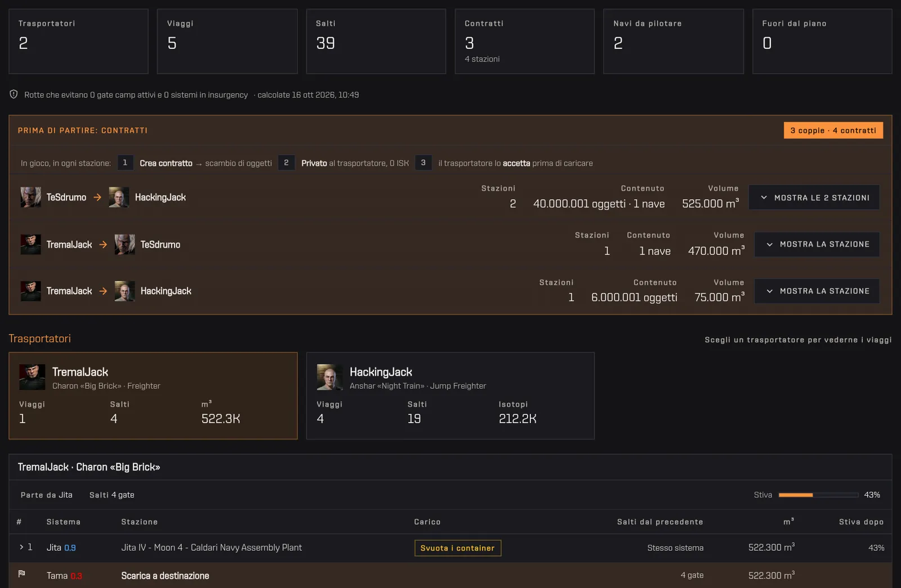
Task: Click the "3 coppie · 4 contratti" badge
Action: pos(833,131)
